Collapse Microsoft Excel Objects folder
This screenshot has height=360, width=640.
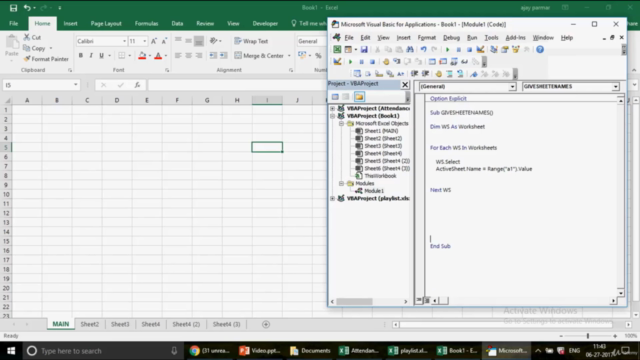click(x=342, y=123)
